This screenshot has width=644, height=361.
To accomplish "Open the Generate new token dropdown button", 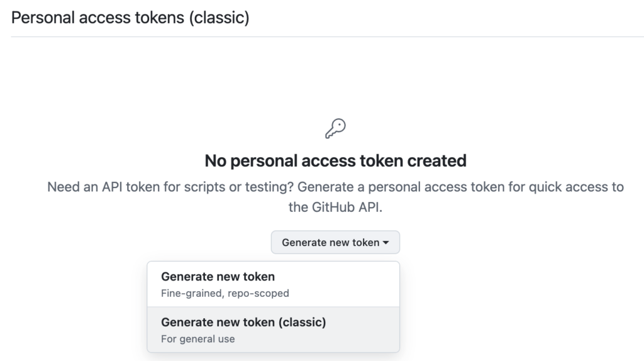I will coord(335,242).
